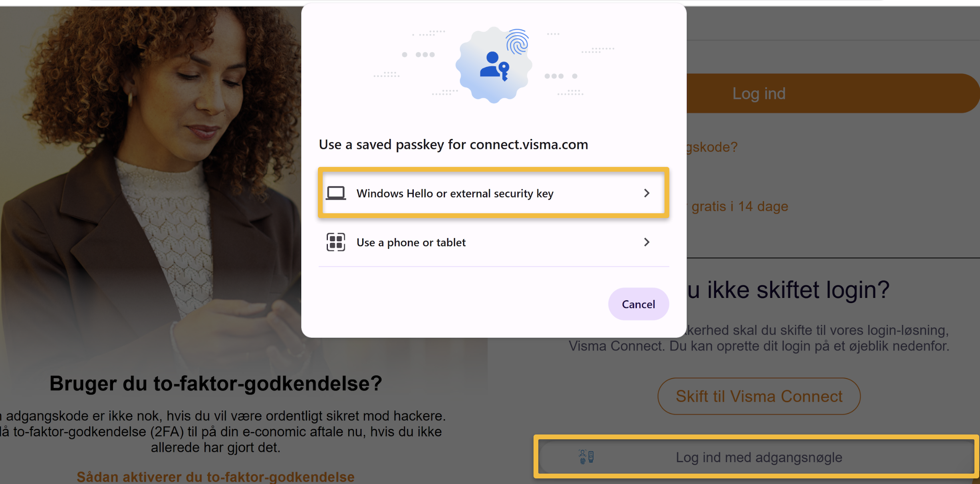Image resolution: width=980 pixels, height=484 pixels.
Task: Click the Use a saved passkey heading
Action: pos(453,144)
